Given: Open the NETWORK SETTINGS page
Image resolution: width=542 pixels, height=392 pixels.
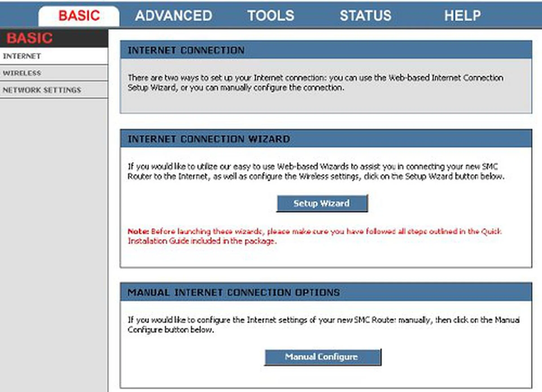Looking at the screenshot, I should (42, 90).
